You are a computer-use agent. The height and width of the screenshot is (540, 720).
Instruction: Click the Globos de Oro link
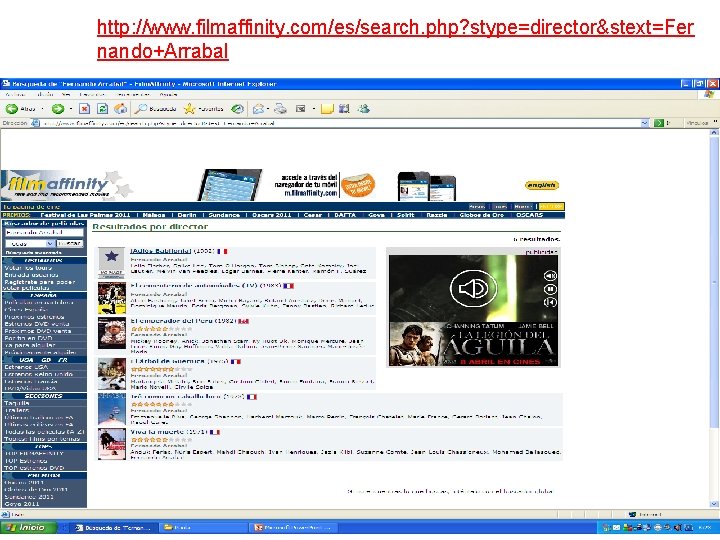point(481,215)
